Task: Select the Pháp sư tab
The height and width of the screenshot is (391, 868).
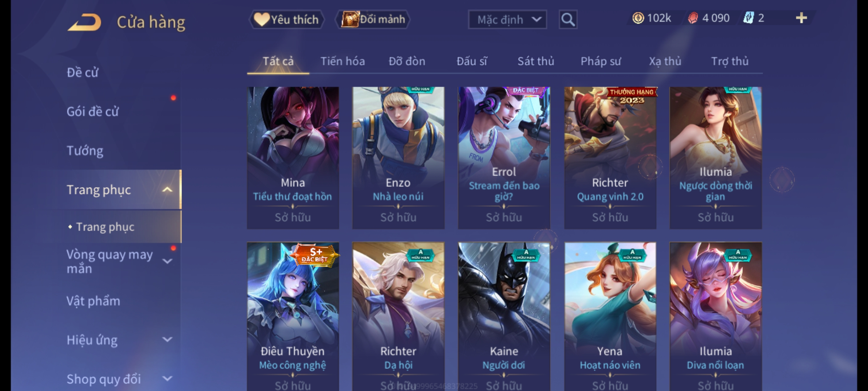Action: [601, 61]
